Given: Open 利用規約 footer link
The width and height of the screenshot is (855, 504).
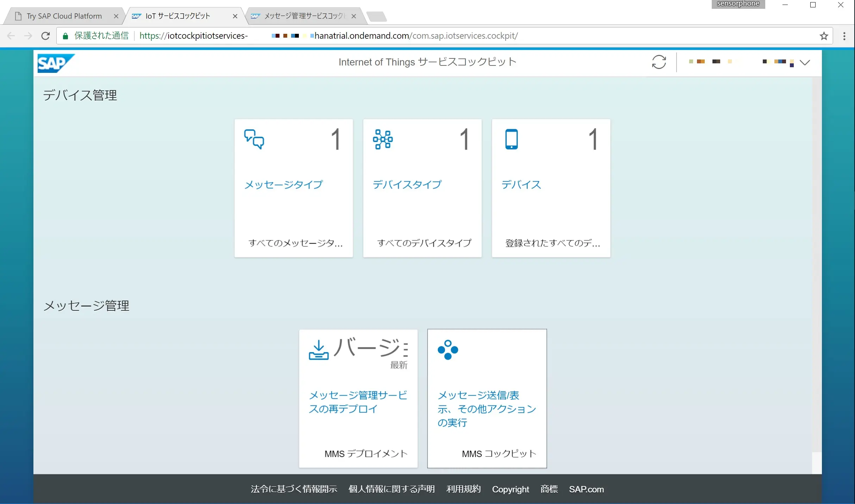Looking at the screenshot, I should point(464,489).
